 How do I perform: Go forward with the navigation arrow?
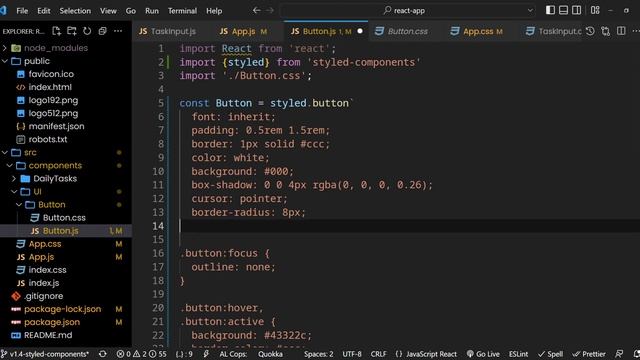pyautogui.click(x=270, y=11)
